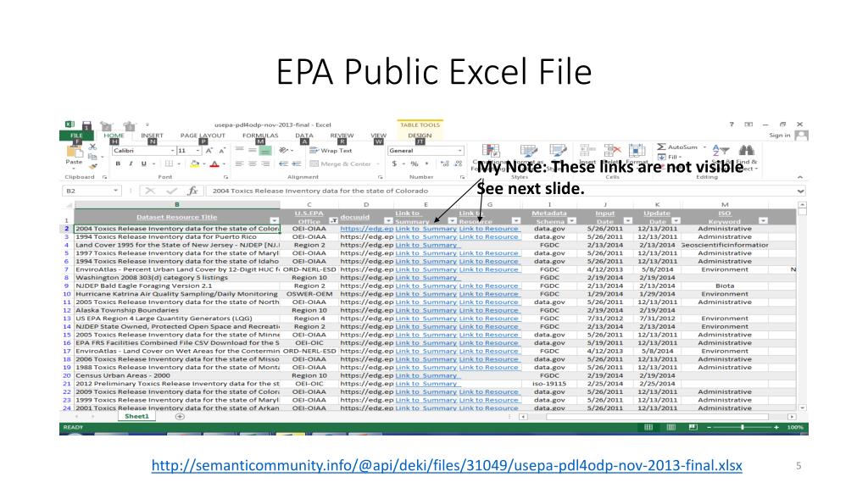Switch to the PAGE LAYOUT ribbon tab
868x488 pixels.
click(x=203, y=136)
